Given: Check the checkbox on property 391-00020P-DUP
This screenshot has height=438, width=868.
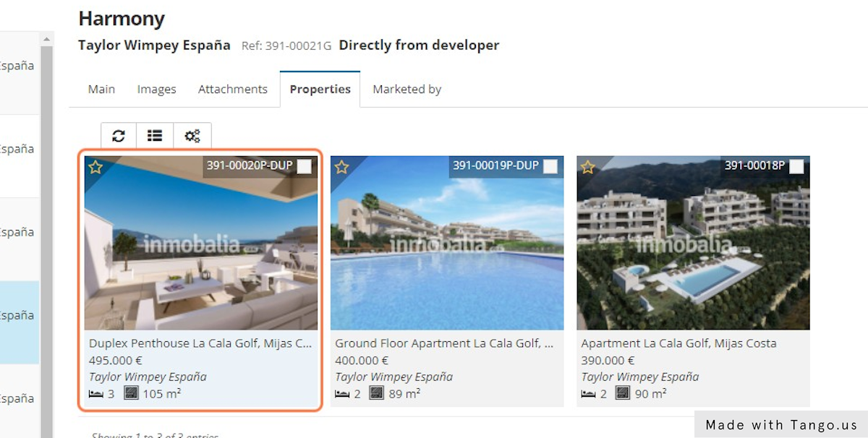Looking at the screenshot, I should pos(305,166).
